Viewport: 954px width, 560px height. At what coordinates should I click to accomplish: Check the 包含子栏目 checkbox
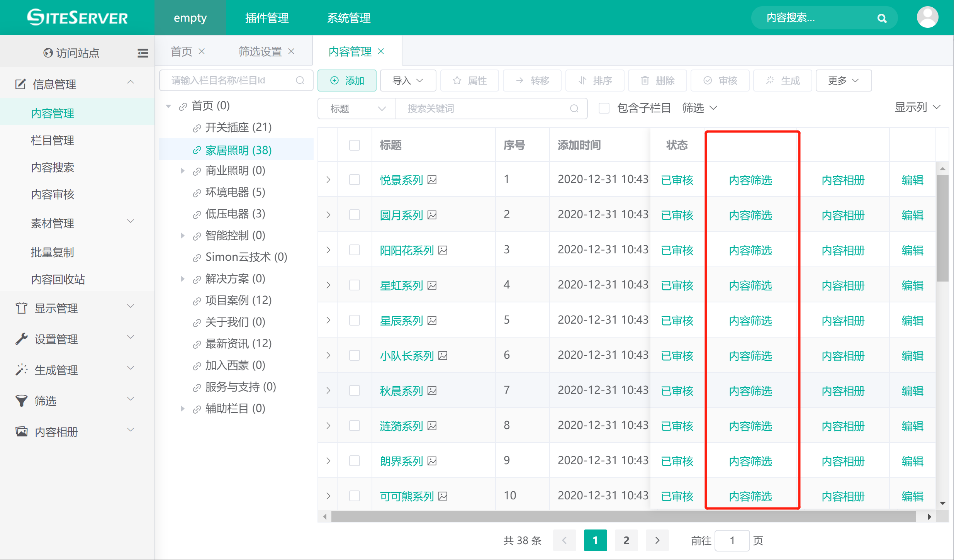point(604,108)
